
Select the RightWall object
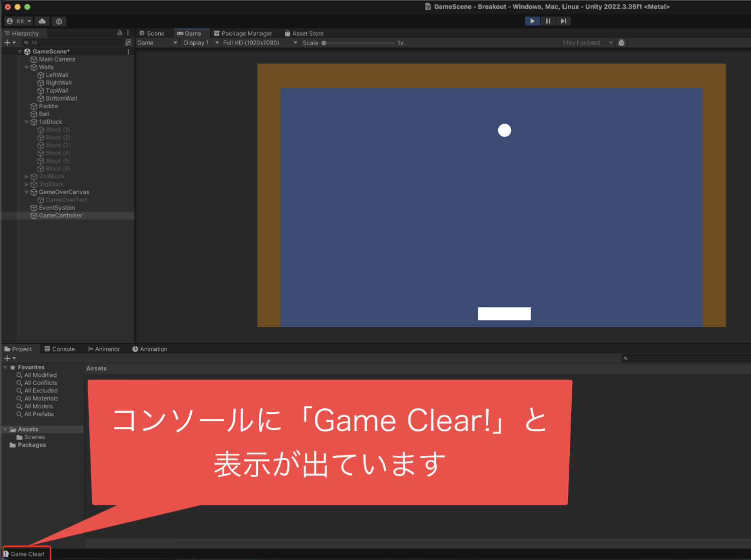tap(55, 83)
